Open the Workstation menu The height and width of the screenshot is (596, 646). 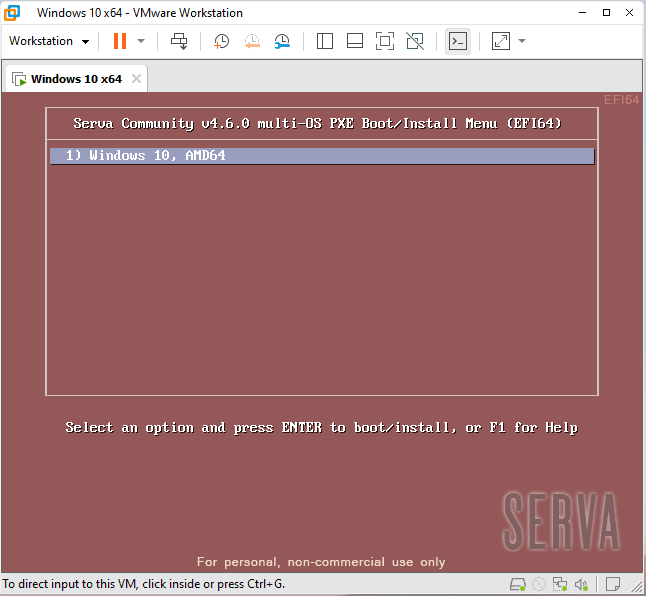[x=48, y=41]
